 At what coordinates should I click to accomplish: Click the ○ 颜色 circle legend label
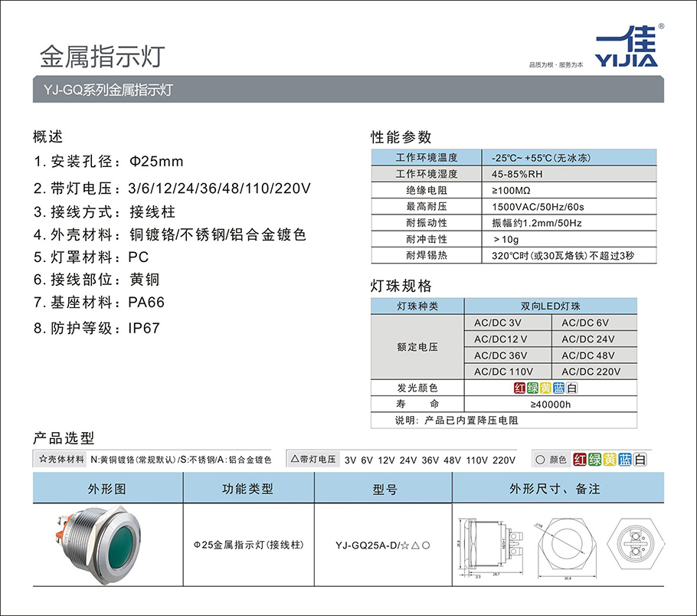(551, 460)
